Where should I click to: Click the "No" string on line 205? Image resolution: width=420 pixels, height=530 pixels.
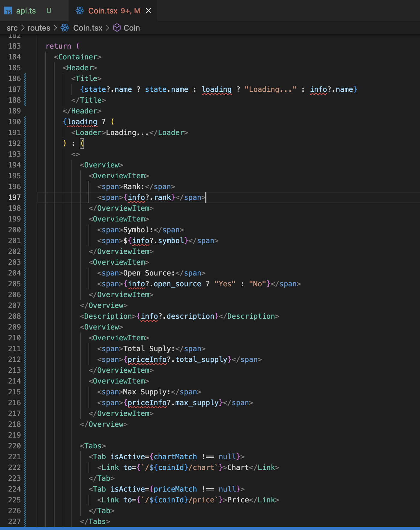coord(258,284)
